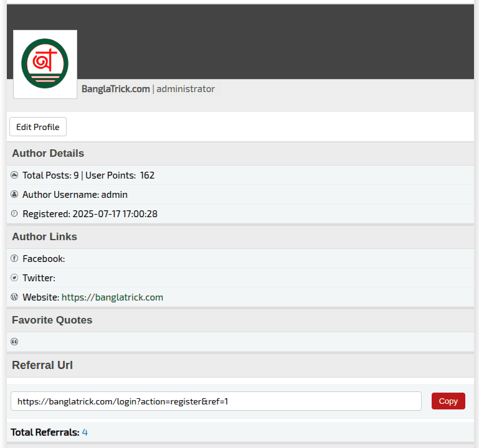Click the Favorite Quotes section heading
479x448 pixels.
pyautogui.click(x=52, y=320)
